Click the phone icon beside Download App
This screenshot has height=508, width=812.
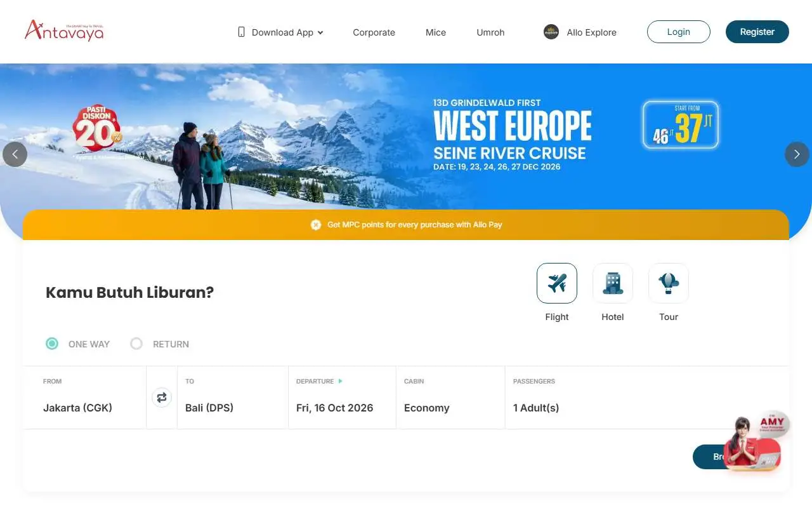tap(241, 32)
